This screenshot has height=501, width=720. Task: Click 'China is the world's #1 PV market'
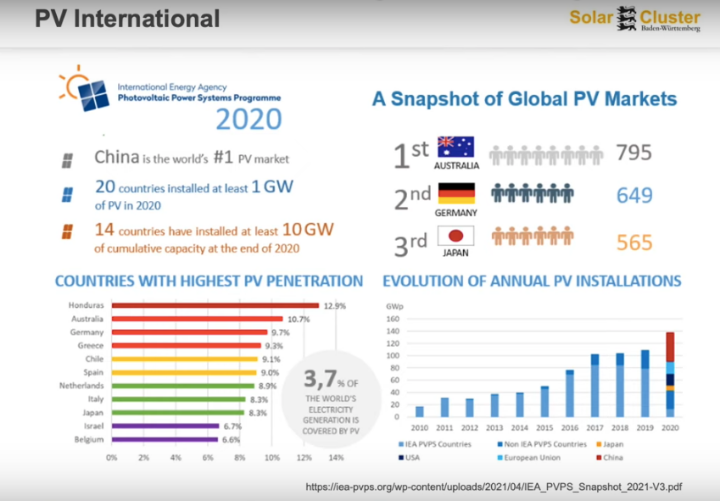click(x=191, y=158)
